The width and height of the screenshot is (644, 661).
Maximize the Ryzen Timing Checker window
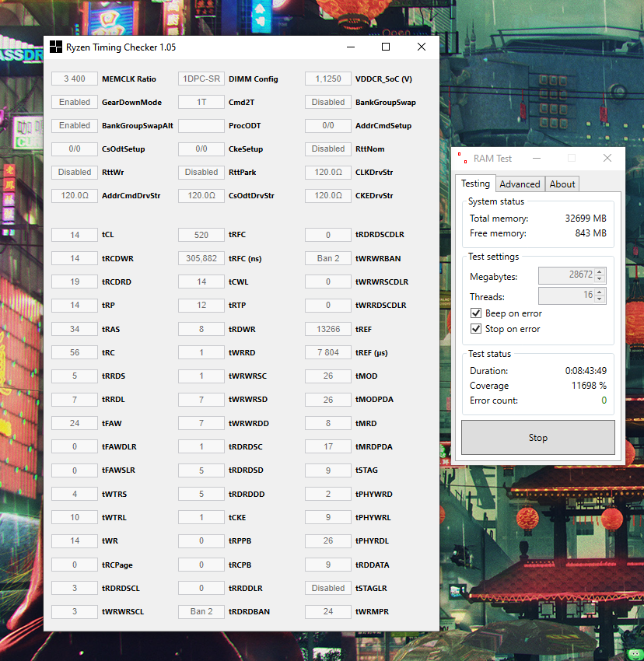[x=386, y=47]
